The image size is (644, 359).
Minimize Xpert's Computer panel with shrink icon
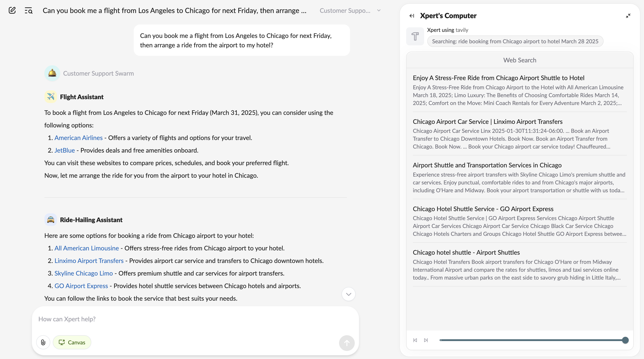628,16
